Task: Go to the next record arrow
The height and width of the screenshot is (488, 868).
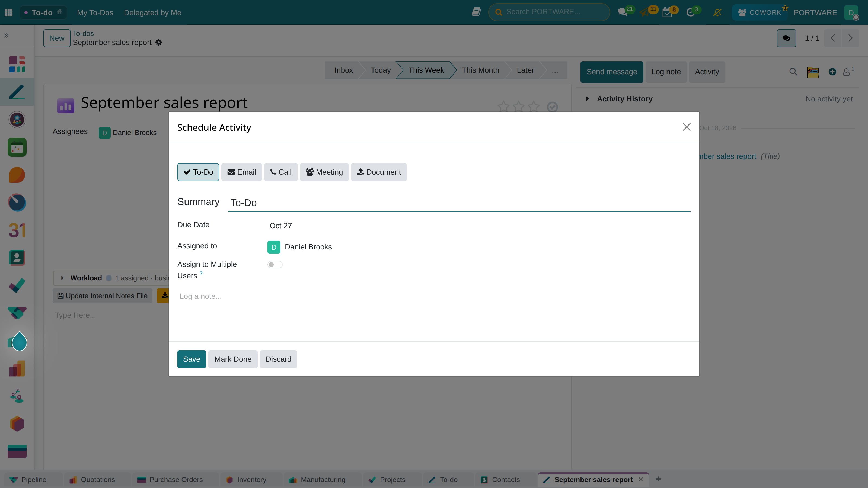Action: [x=850, y=38]
